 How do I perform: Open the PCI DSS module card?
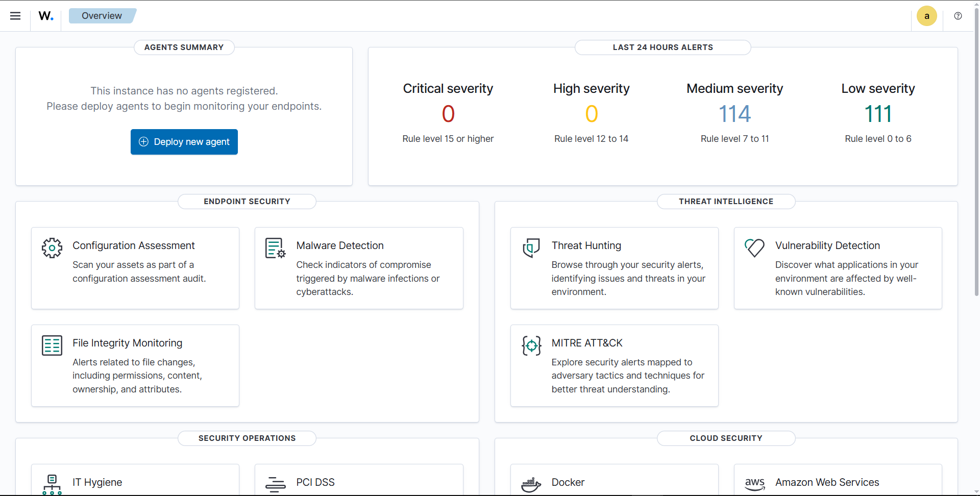point(358,482)
